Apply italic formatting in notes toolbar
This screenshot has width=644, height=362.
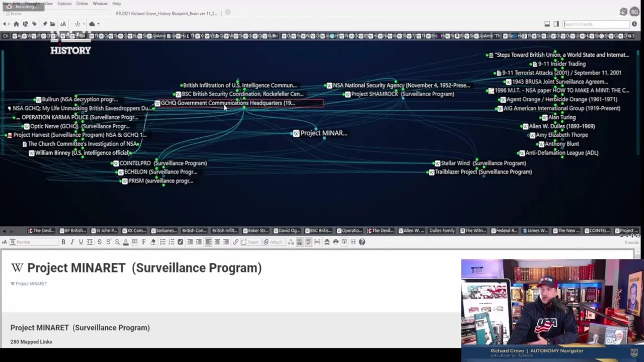(72, 242)
